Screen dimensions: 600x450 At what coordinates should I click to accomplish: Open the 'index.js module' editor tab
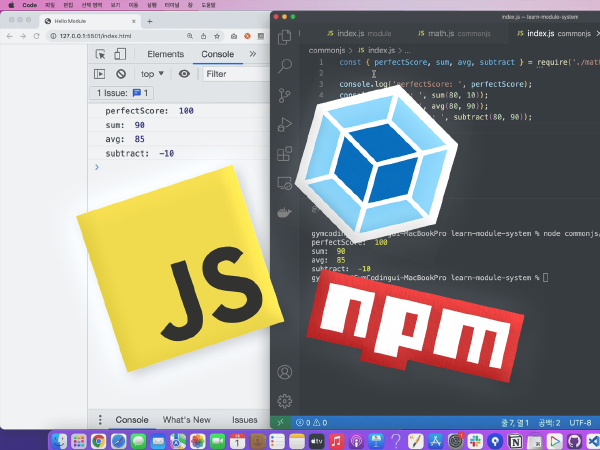359,34
